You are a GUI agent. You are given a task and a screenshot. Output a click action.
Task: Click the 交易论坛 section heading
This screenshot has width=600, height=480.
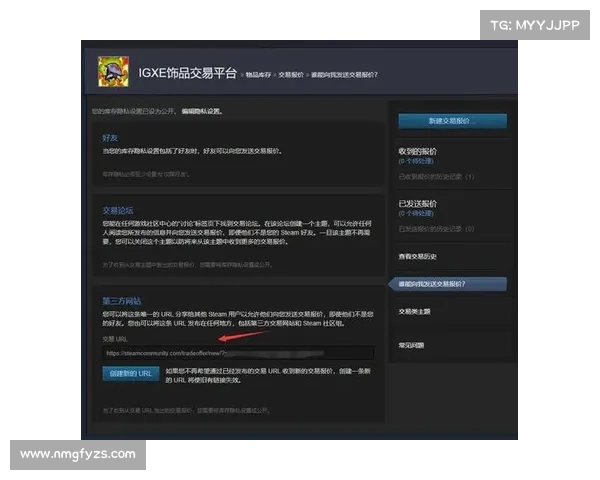(118, 211)
